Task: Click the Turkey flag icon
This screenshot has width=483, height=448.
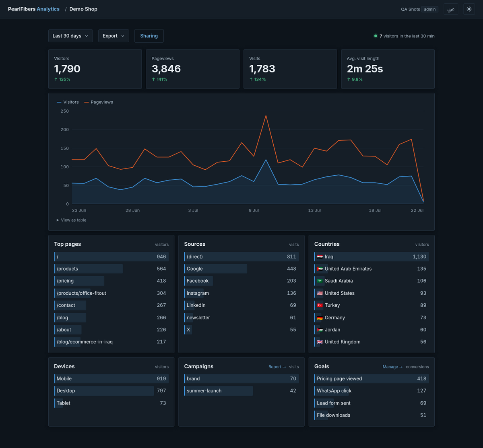Action: (320, 305)
